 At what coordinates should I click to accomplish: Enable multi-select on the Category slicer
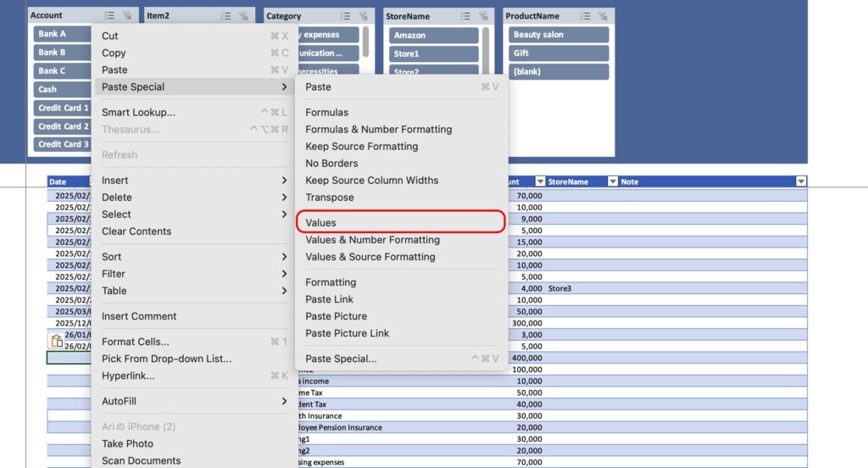[346, 15]
